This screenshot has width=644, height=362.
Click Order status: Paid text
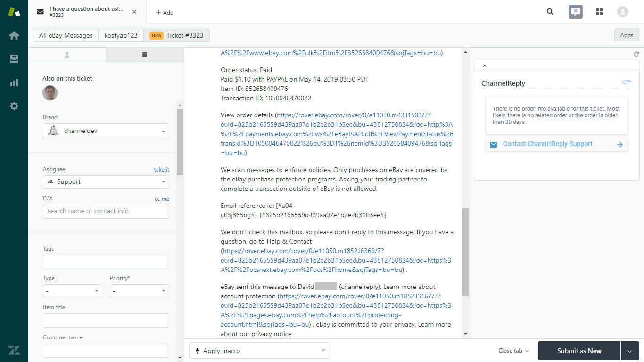click(x=246, y=70)
